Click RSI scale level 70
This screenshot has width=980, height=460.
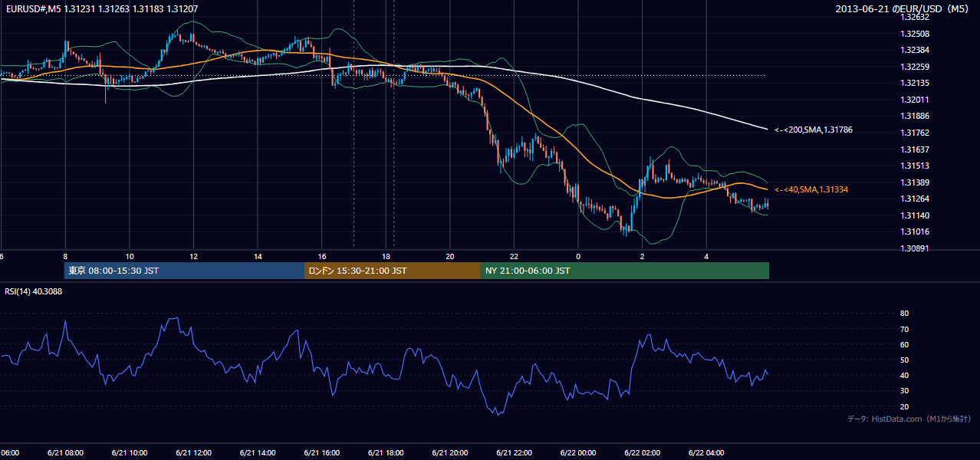point(905,329)
